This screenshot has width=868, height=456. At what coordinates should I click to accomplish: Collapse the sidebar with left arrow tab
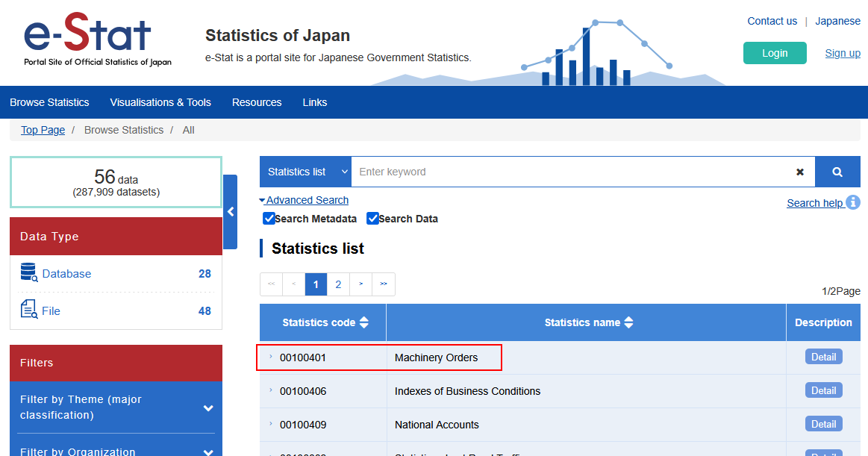coord(231,212)
